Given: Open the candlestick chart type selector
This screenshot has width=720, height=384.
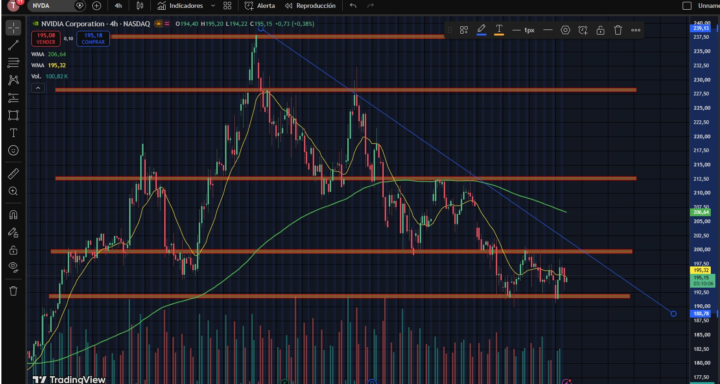Looking at the screenshot, I should click(x=140, y=6).
